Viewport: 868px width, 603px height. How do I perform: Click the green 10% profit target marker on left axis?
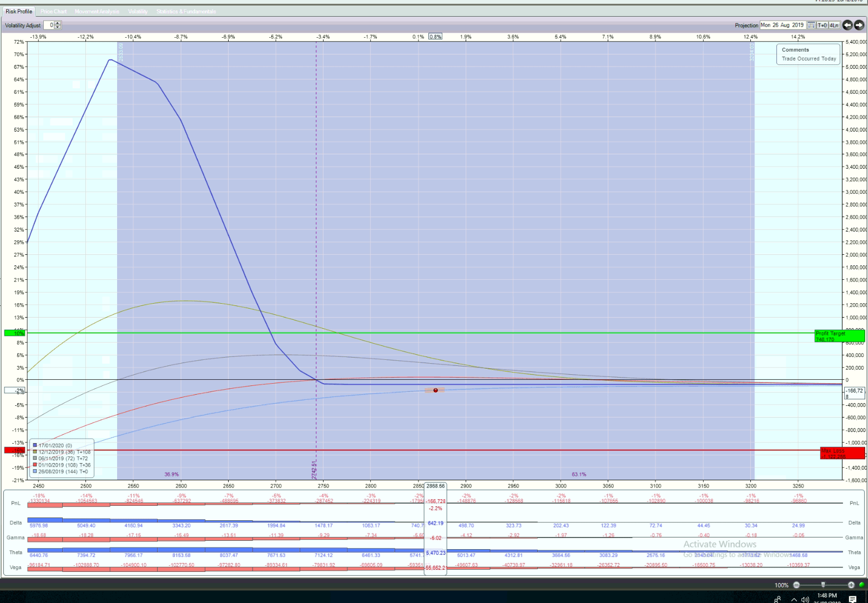tap(15, 333)
